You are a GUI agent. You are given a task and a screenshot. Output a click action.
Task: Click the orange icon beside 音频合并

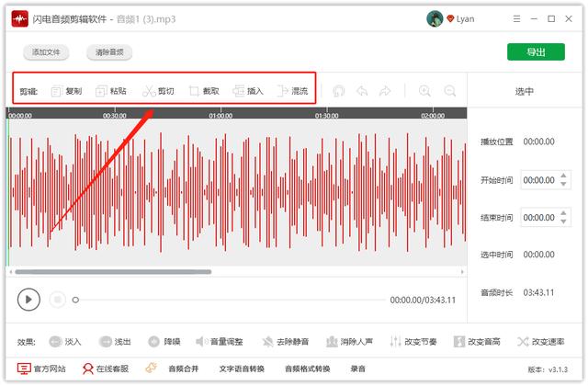(151, 368)
